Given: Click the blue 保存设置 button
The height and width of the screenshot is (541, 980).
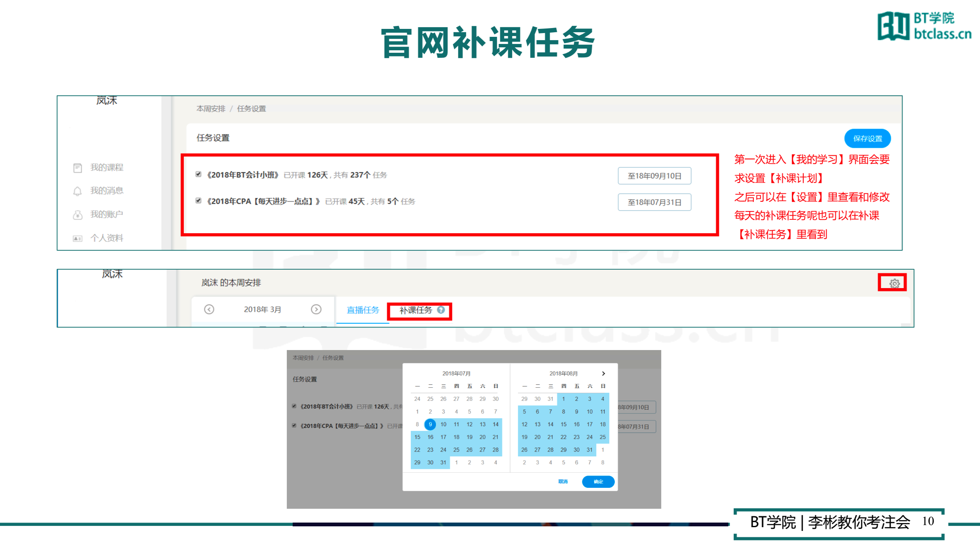Looking at the screenshot, I should tap(867, 139).
